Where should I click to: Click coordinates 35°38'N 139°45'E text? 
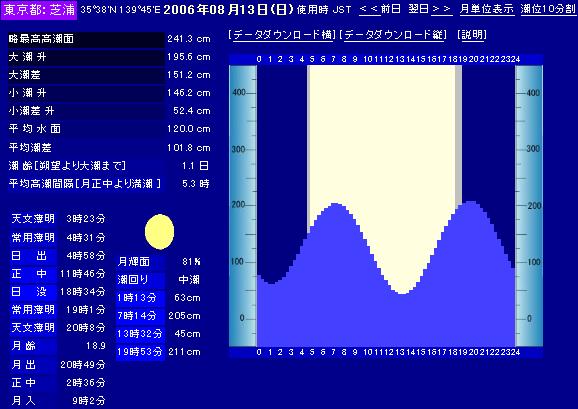pos(120,10)
